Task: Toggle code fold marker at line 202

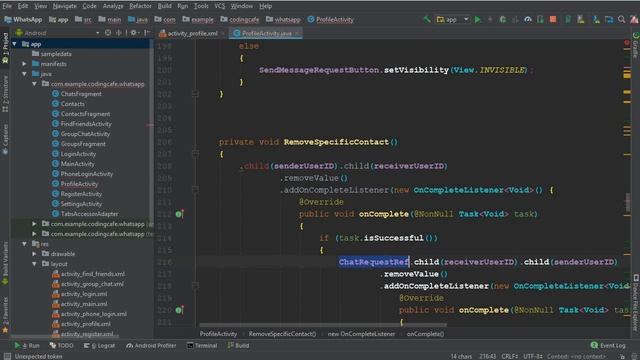Action: [195, 94]
